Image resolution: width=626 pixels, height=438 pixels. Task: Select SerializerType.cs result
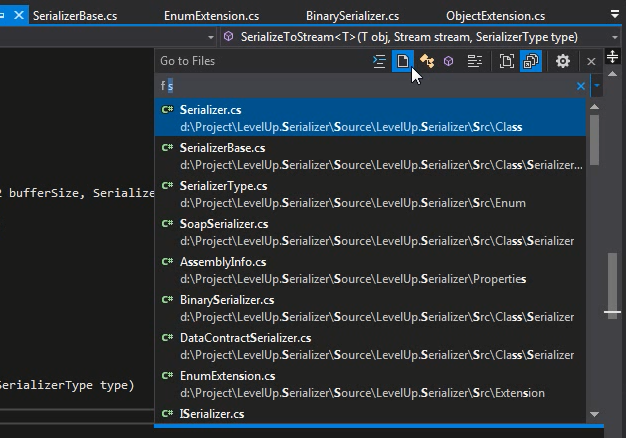(370, 194)
